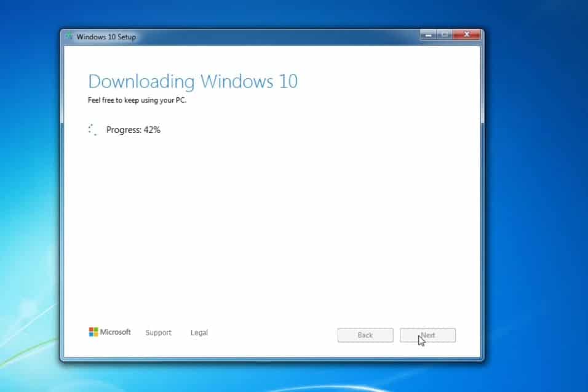Click the Back button

coord(365,335)
